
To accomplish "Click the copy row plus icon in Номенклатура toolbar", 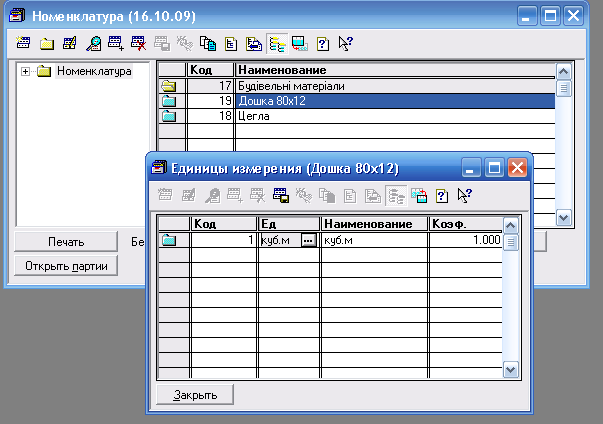I will [116, 43].
